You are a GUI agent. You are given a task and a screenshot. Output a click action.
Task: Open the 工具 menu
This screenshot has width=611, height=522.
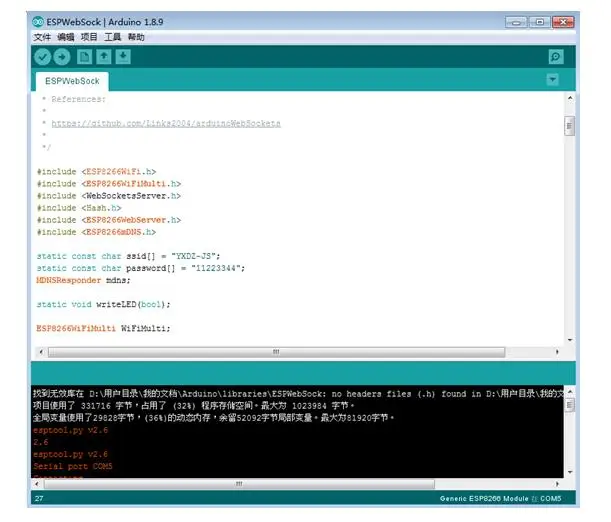[x=112, y=37]
